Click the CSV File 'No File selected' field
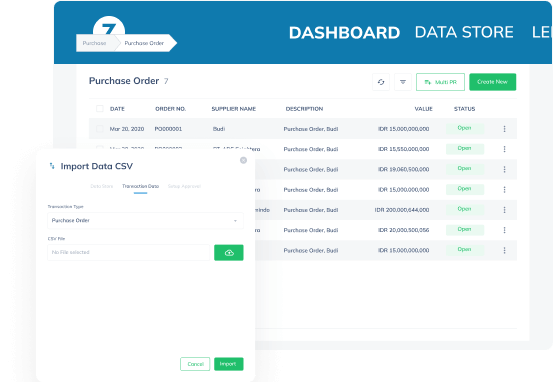The width and height of the screenshot is (553, 382). 128,253
